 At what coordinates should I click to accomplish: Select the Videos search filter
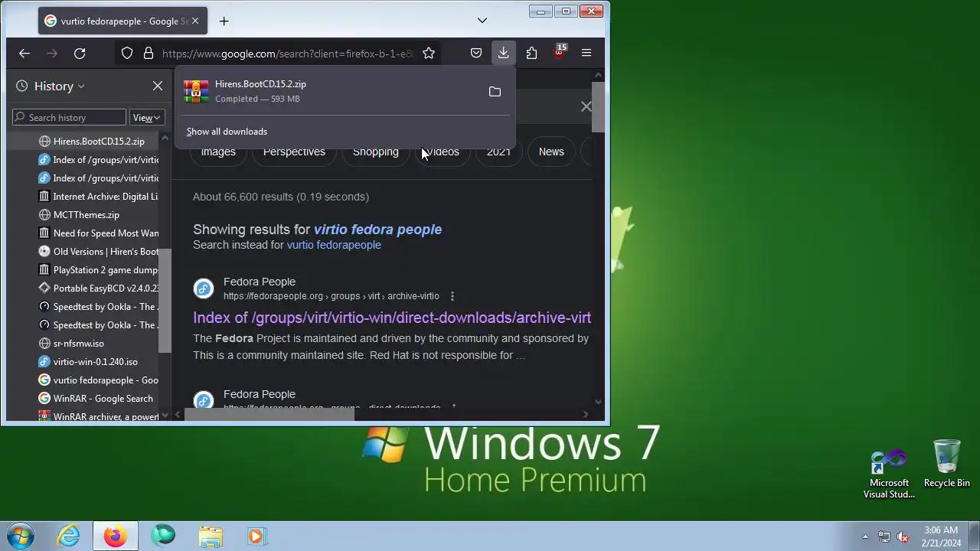pos(441,152)
